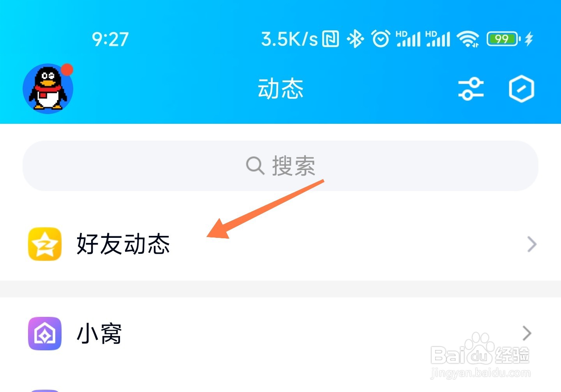The height and width of the screenshot is (392, 561).
Task: Open the 小窝 menu entry
Action: click(280, 334)
